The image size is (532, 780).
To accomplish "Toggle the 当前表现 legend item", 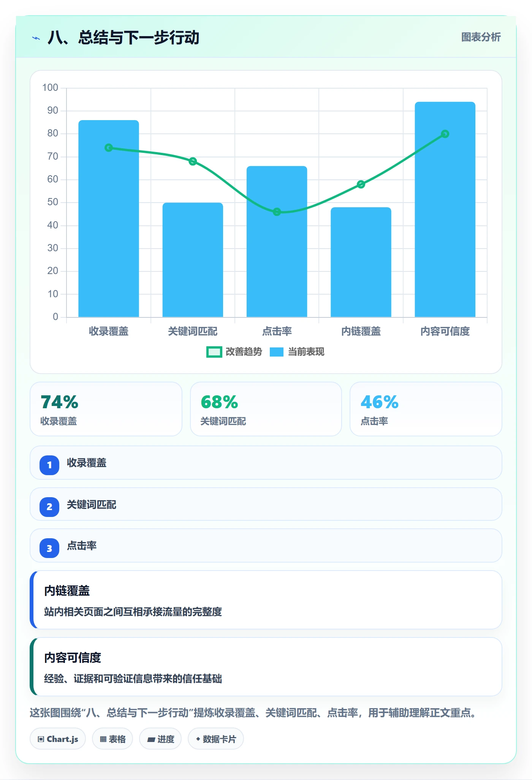I will click(x=297, y=352).
